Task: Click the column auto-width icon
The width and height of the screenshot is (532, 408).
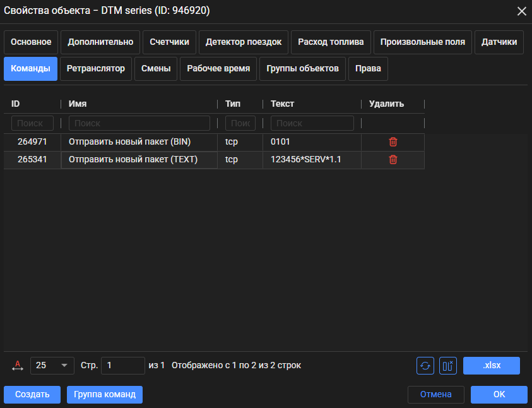Action: (18, 366)
